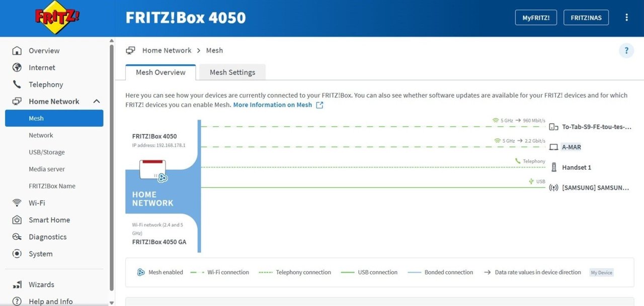Click the mesh icon on the FRITZ!Box device

163,177
